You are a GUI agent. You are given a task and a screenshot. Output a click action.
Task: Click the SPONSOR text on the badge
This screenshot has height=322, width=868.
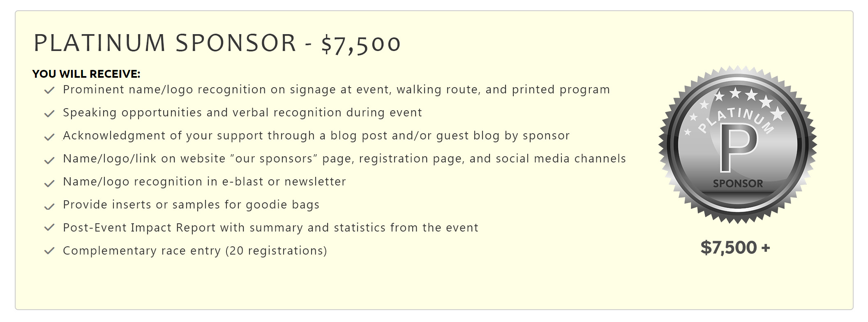coord(738,183)
